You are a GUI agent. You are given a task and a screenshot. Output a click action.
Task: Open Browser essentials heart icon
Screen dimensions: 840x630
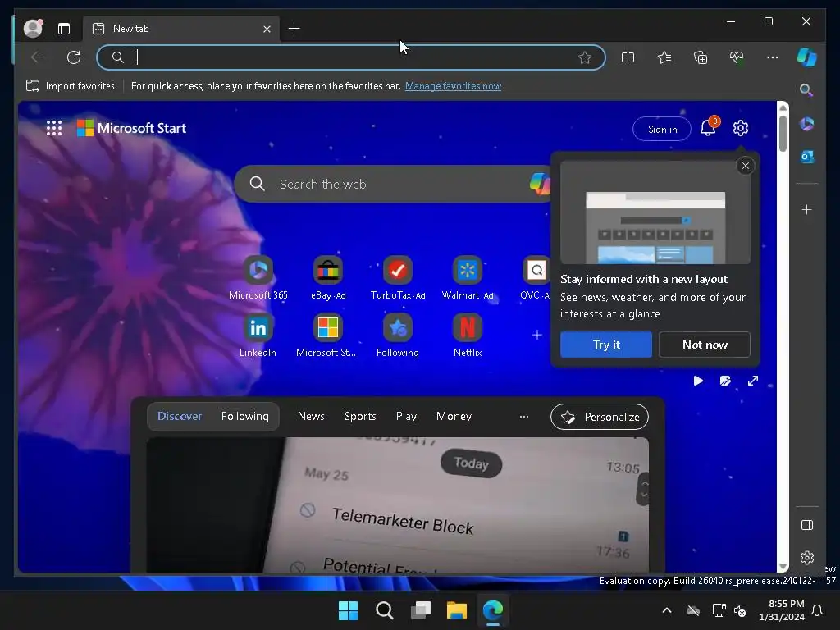coord(737,57)
